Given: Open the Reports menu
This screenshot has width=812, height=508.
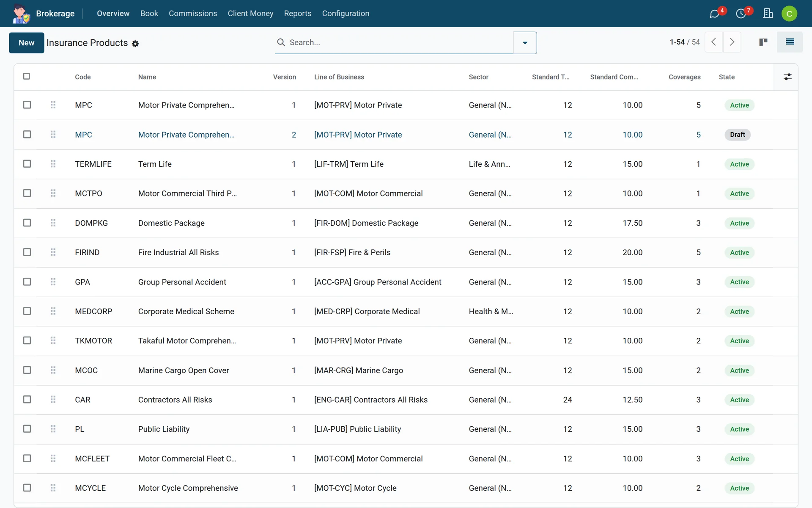Looking at the screenshot, I should click(298, 14).
